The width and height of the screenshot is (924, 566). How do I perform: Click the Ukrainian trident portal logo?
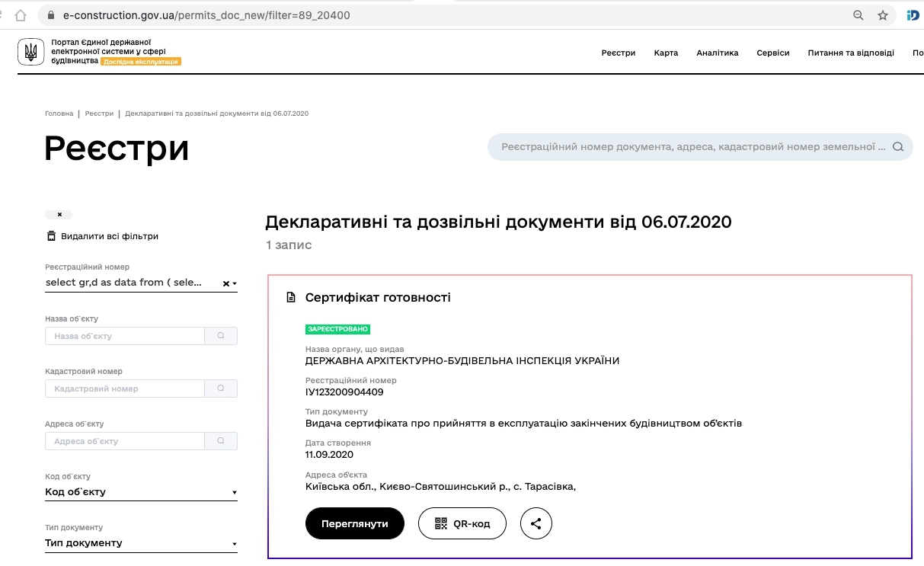click(x=31, y=52)
